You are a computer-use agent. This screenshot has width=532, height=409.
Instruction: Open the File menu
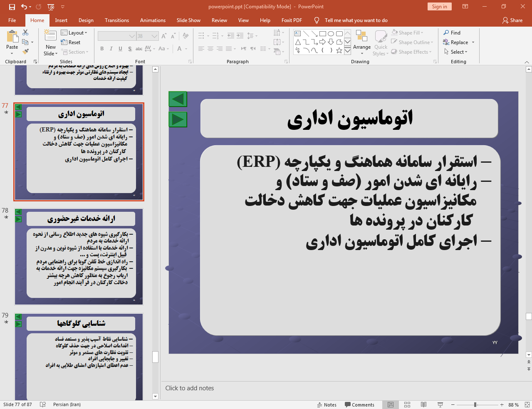pos(12,20)
